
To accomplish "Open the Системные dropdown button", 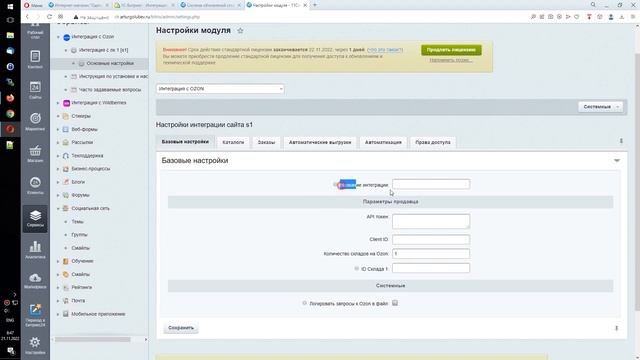I will point(600,107).
